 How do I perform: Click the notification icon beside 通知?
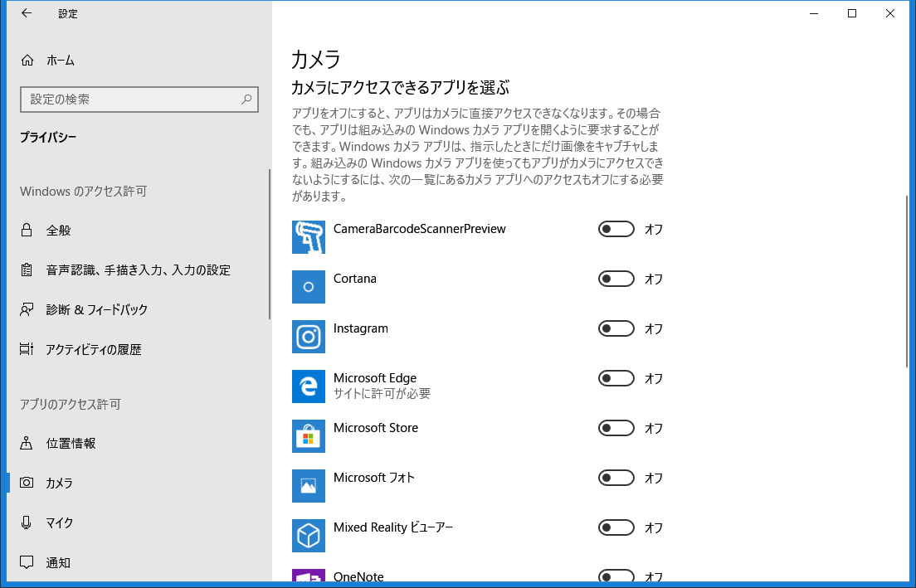pyautogui.click(x=27, y=562)
